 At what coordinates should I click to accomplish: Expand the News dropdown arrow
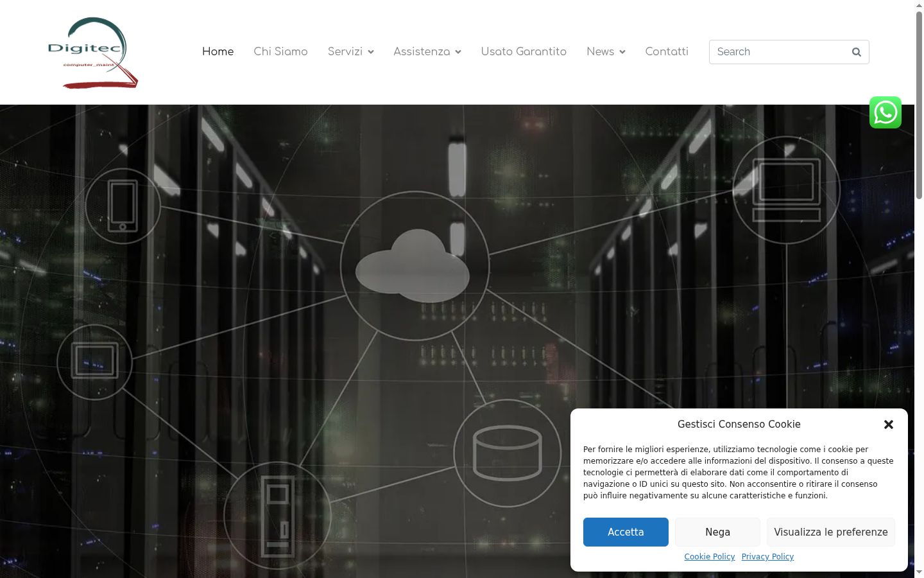pos(622,52)
